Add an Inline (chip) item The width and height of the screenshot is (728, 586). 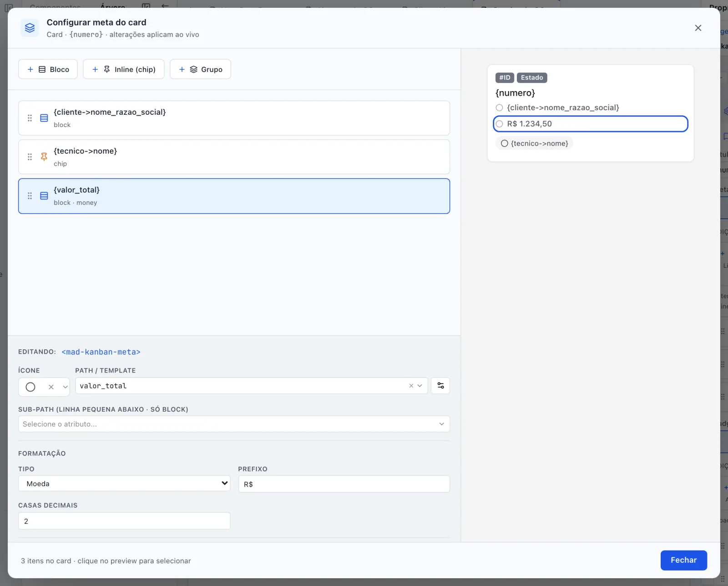(123, 69)
